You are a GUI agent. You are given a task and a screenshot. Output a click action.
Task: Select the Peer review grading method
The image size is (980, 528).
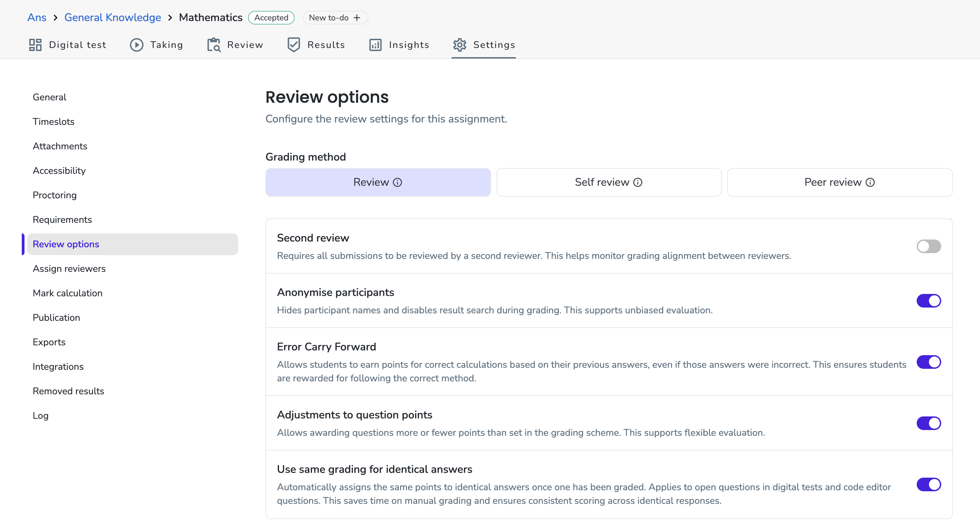pyautogui.click(x=839, y=182)
